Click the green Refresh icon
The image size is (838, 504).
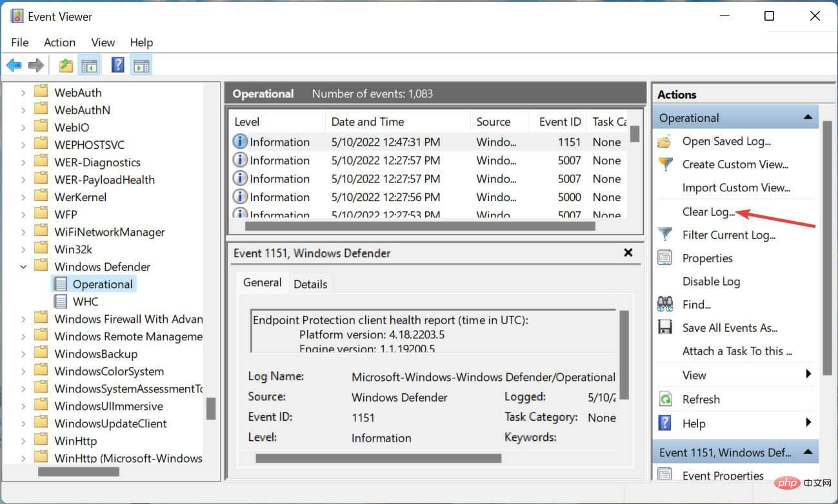[x=664, y=399]
